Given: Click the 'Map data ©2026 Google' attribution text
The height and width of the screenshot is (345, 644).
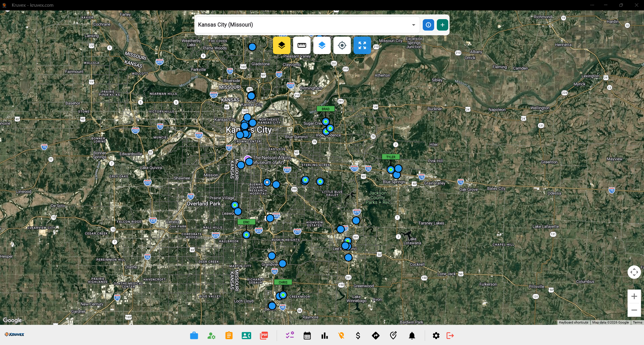Looking at the screenshot, I should 610,322.
